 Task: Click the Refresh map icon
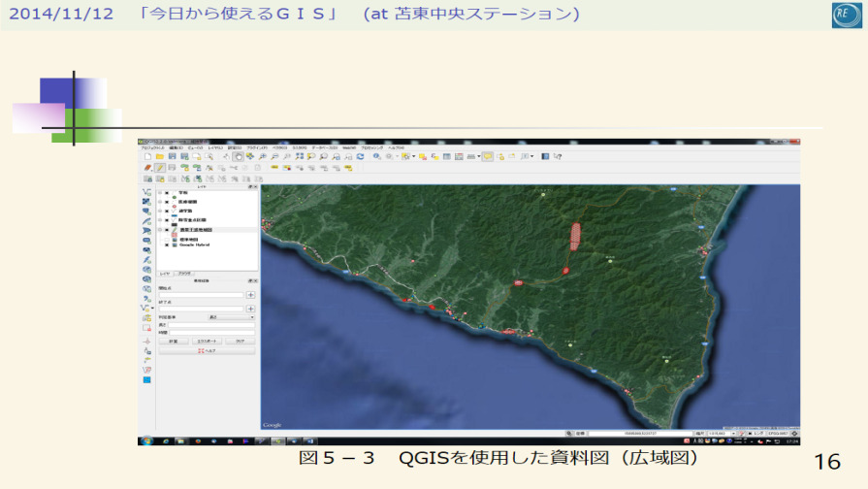tap(360, 156)
